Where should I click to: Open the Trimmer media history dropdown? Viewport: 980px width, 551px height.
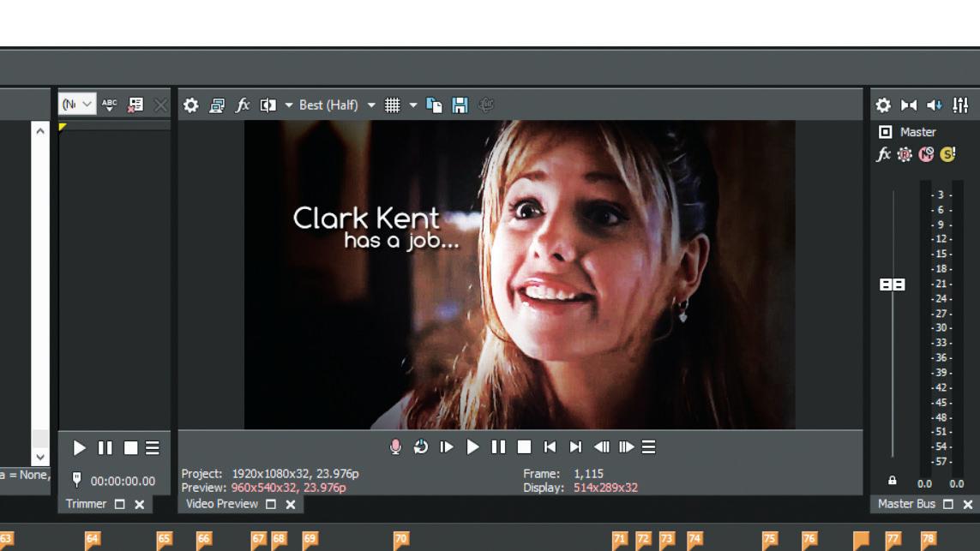77,104
